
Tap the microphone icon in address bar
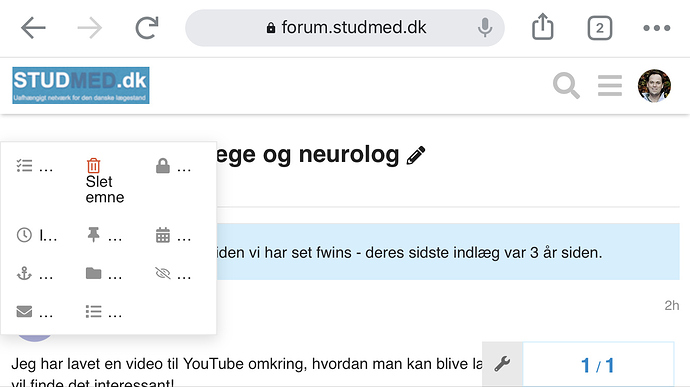click(484, 28)
